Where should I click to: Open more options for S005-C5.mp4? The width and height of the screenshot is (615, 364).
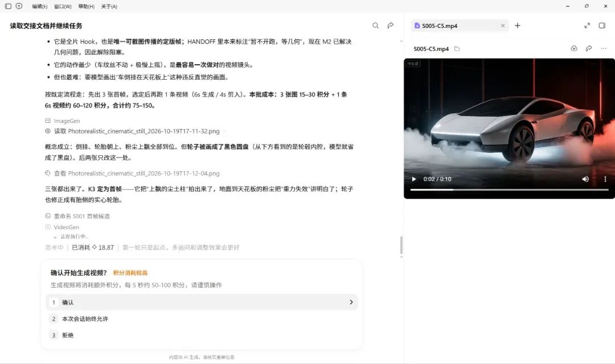click(x=604, y=48)
